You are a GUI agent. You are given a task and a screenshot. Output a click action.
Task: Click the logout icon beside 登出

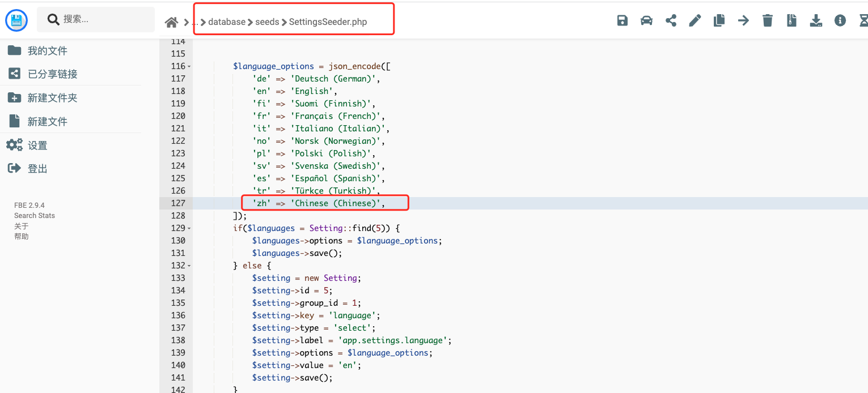(14, 168)
